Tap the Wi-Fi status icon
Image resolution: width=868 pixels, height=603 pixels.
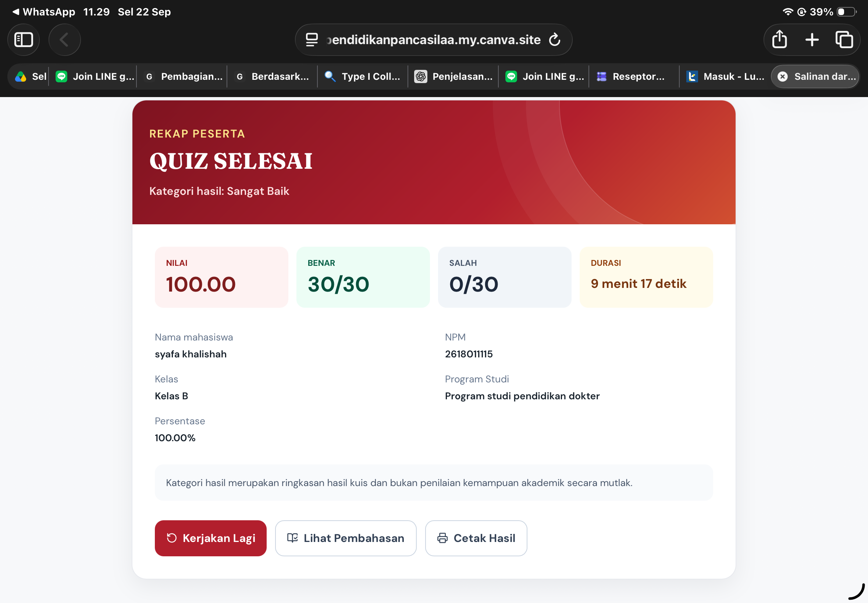[x=787, y=12]
